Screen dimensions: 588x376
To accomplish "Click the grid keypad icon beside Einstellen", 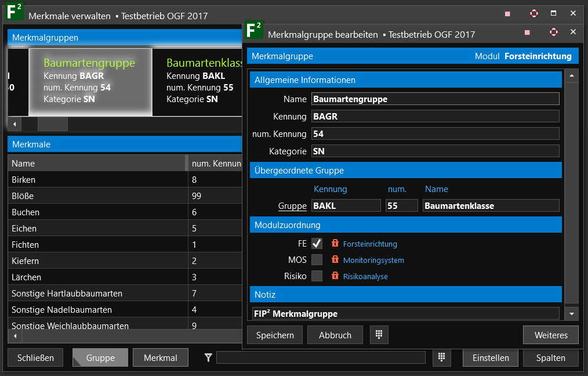I will coord(441,357).
